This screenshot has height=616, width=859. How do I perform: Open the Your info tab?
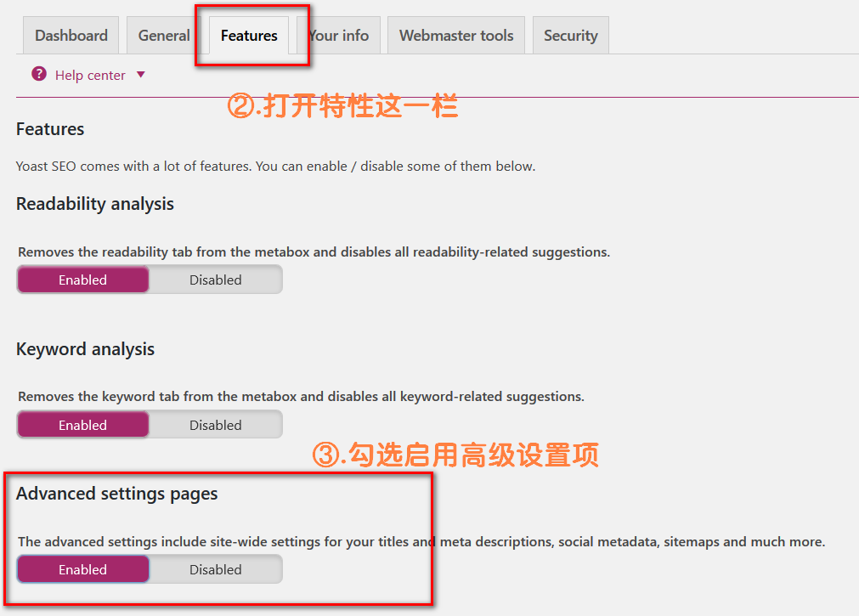click(338, 36)
